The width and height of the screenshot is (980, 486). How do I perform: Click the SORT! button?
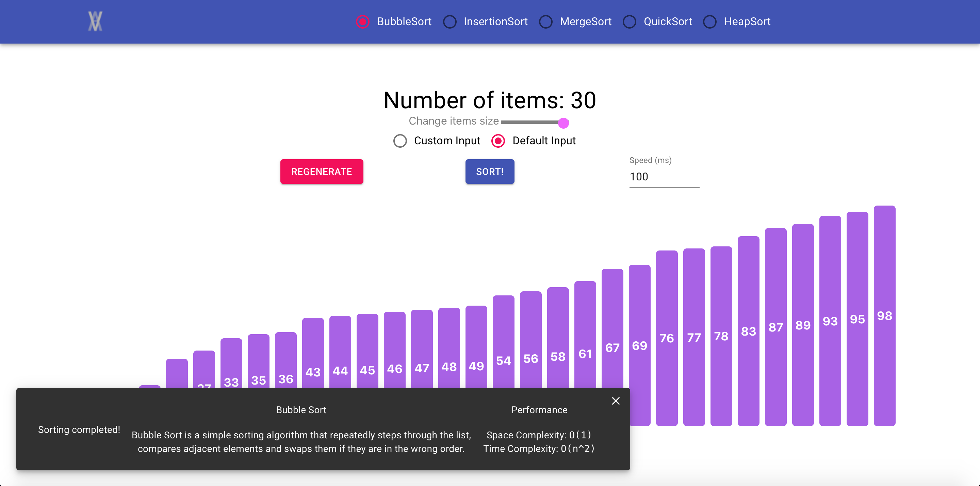pyautogui.click(x=490, y=172)
